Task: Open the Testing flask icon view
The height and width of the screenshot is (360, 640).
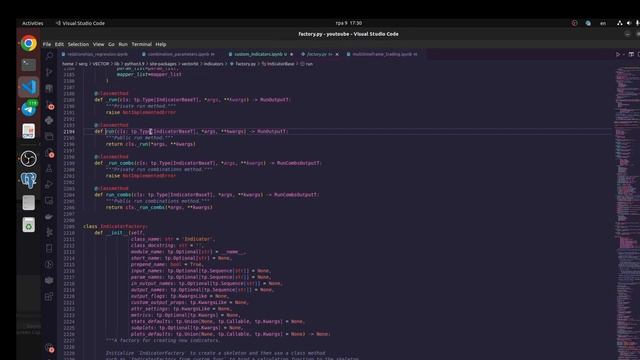Action: (x=49, y=168)
